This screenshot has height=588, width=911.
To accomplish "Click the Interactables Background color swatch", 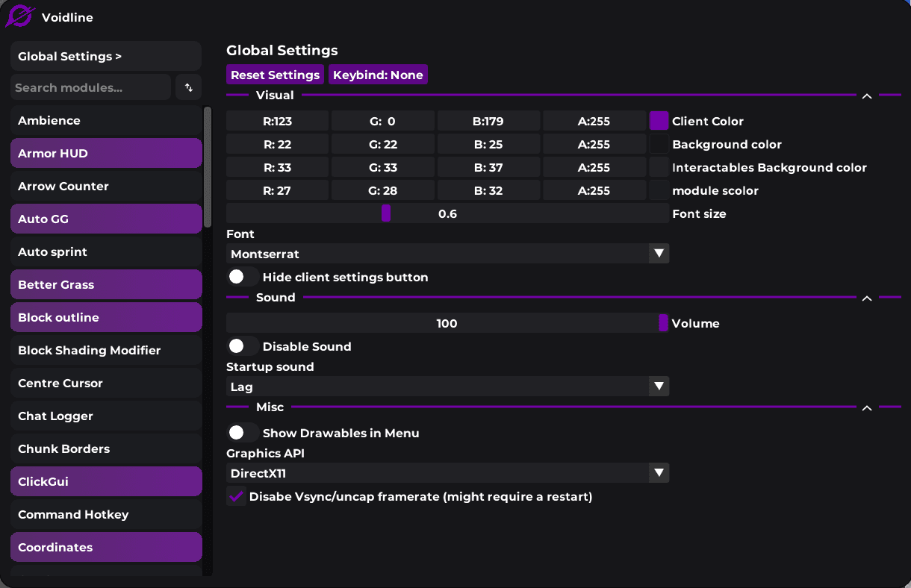I will click(659, 167).
